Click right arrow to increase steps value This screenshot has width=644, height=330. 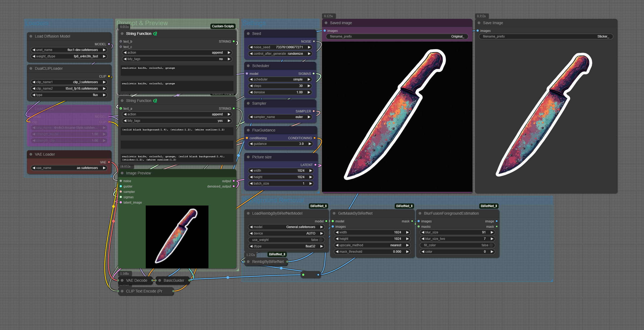point(309,86)
